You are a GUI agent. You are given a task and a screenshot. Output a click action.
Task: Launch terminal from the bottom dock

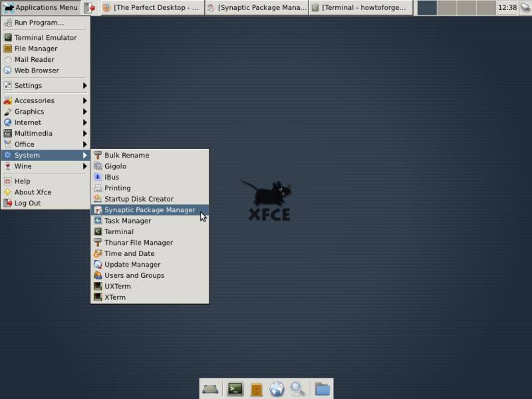coord(235,389)
